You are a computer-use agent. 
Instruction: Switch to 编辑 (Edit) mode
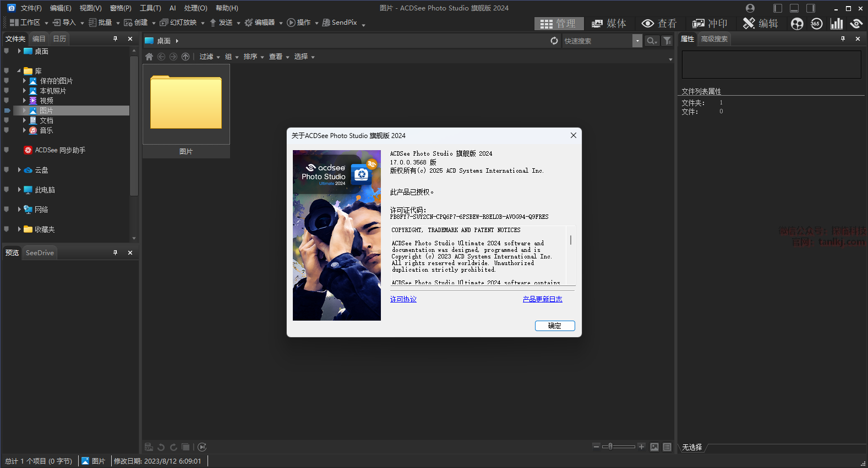(761, 23)
